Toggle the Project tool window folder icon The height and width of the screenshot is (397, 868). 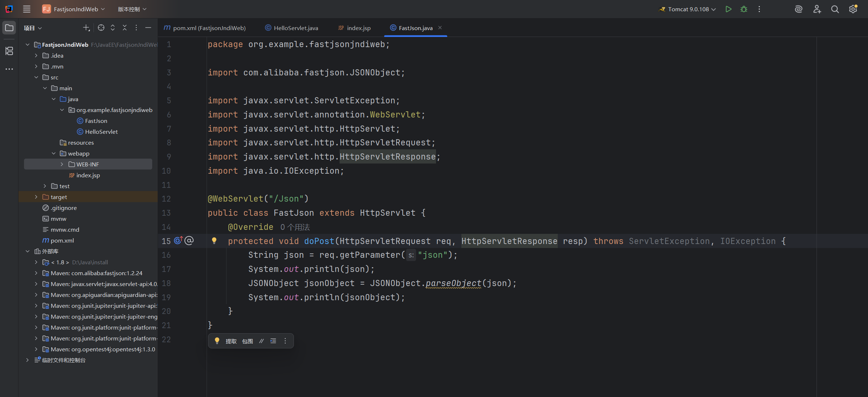9,28
